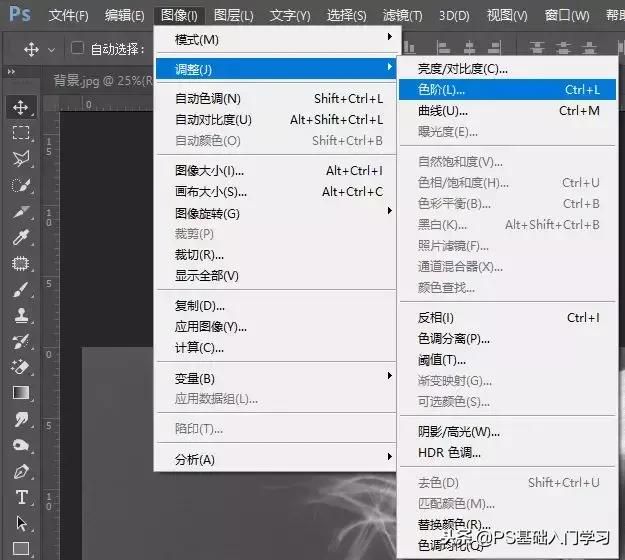Open 阴影/高光(W) adjustment

[507, 432]
